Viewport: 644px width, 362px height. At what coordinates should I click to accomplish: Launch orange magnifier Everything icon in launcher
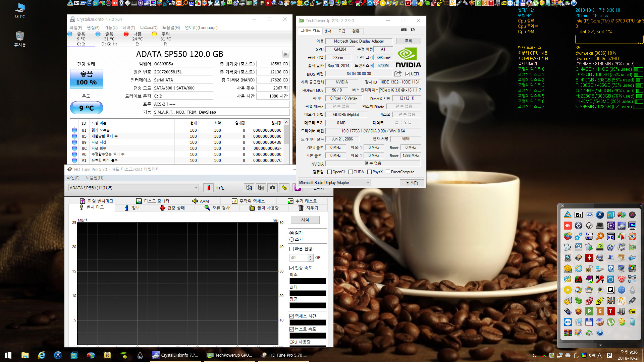coord(600,237)
